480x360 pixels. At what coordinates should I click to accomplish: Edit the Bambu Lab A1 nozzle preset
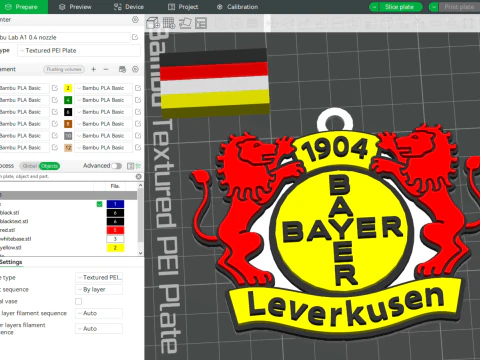pos(135,37)
